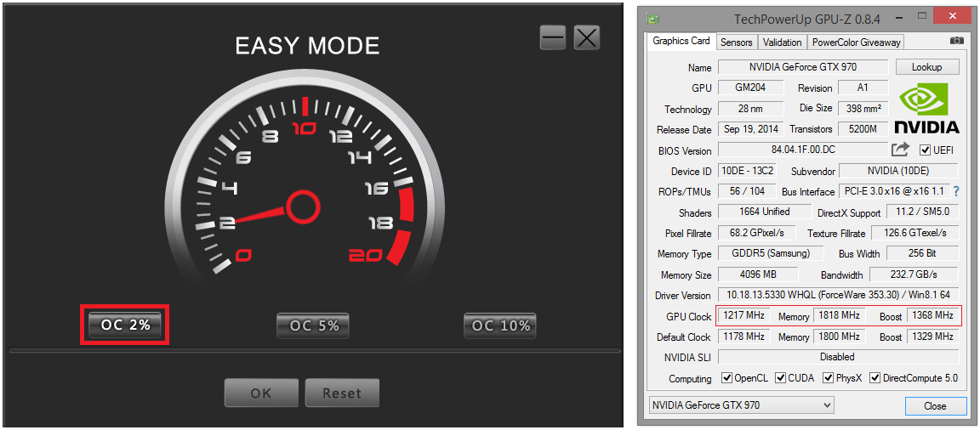Apply the OC 2% overclock preset
The height and width of the screenshot is (430, 980).
pos(125,325)
